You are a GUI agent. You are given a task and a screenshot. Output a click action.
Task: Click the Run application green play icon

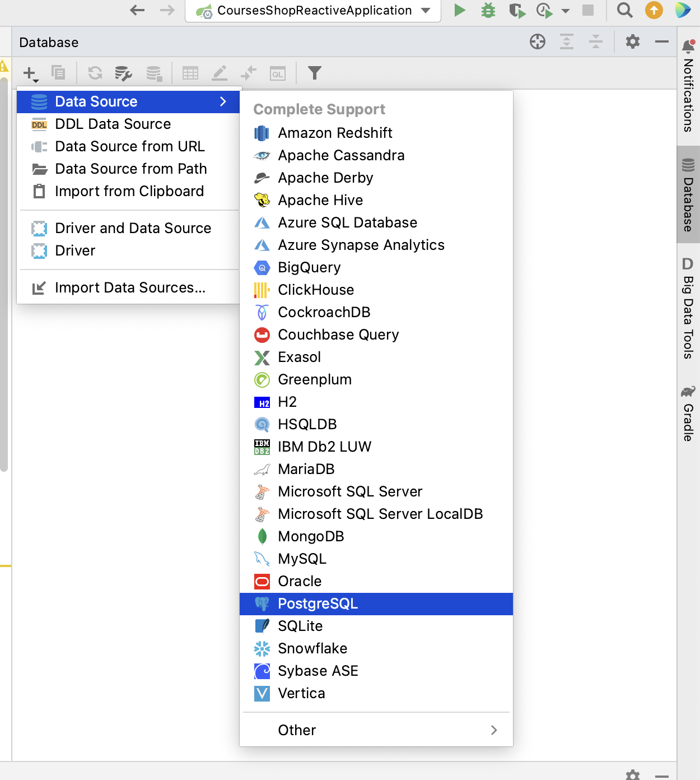[x=460, y=11]
